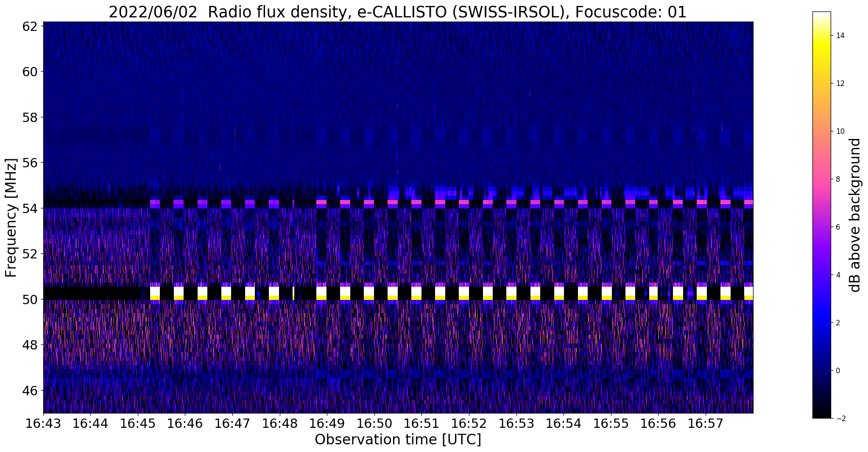Click the 16:46 time tick label
This screenshot has width=868, height=452.
click(x=185, y=424)
